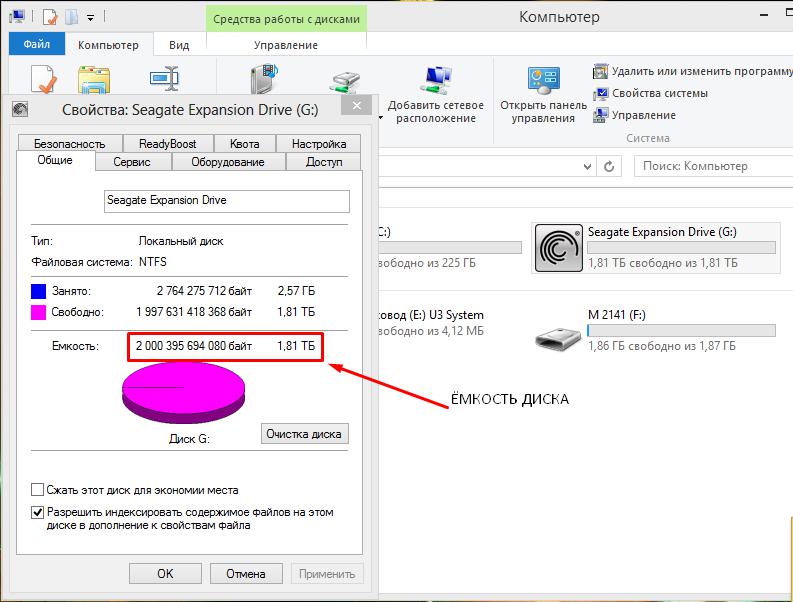Screen dimensions: 793x602
Task: Open control panel via Открыть панель управления
Action: point(544,95)
